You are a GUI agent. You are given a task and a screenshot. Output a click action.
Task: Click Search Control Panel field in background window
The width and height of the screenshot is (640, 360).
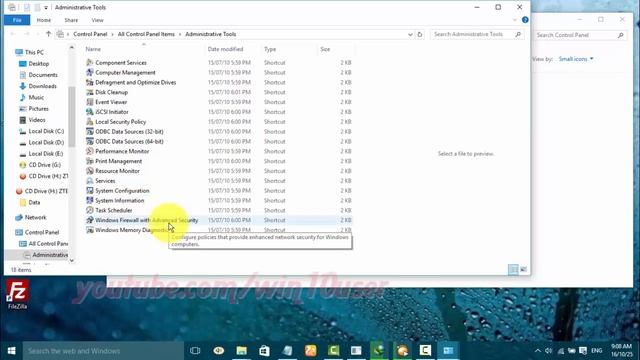pyautogui.click(x=580, y=35)
